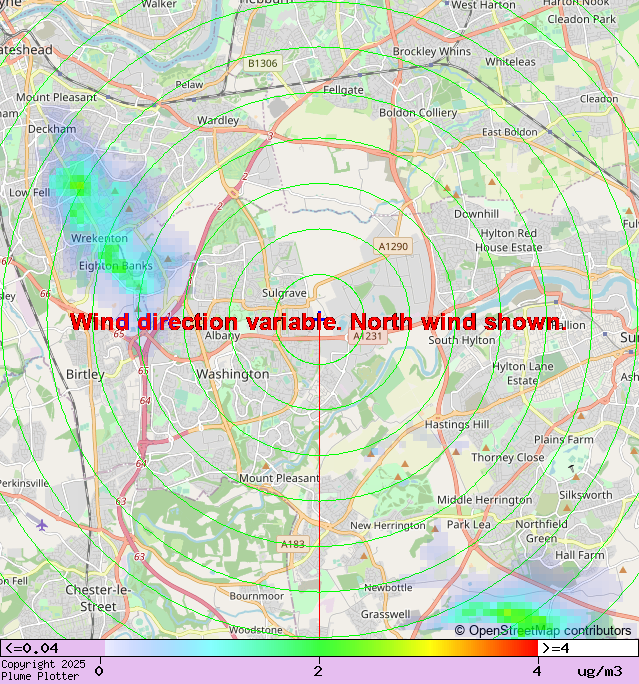This screenshot has height=684, width=639.
Task: Click the Park Lea label
Action: click(x=469, y=524)
